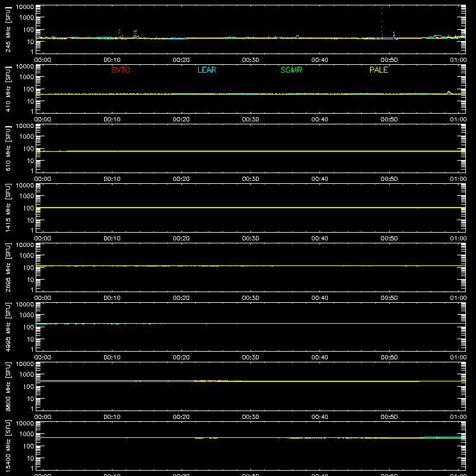The image size is (476, 476).
Task: Click the 00:30 time label under 610 MHz plot
Action: 250,179
